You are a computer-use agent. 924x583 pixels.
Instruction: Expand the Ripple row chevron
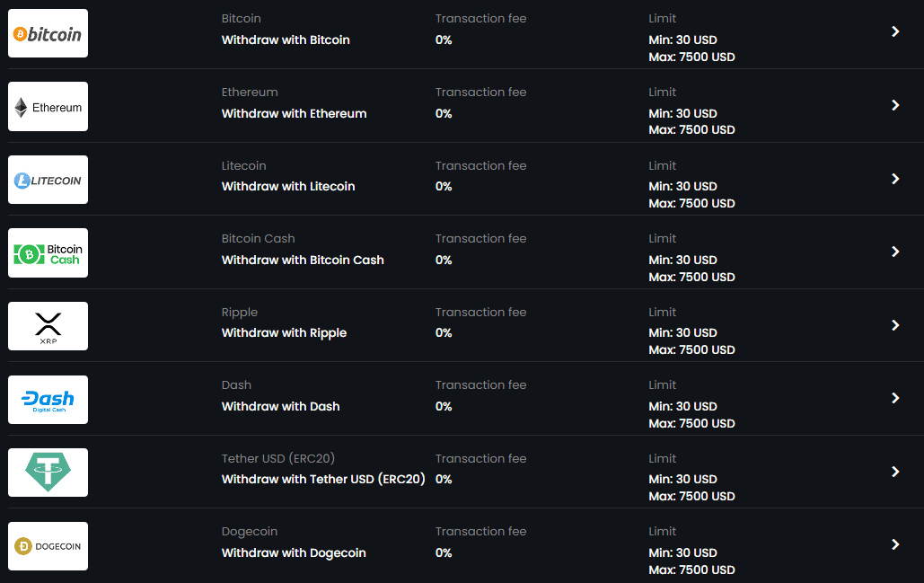click(x=895, y=325)
